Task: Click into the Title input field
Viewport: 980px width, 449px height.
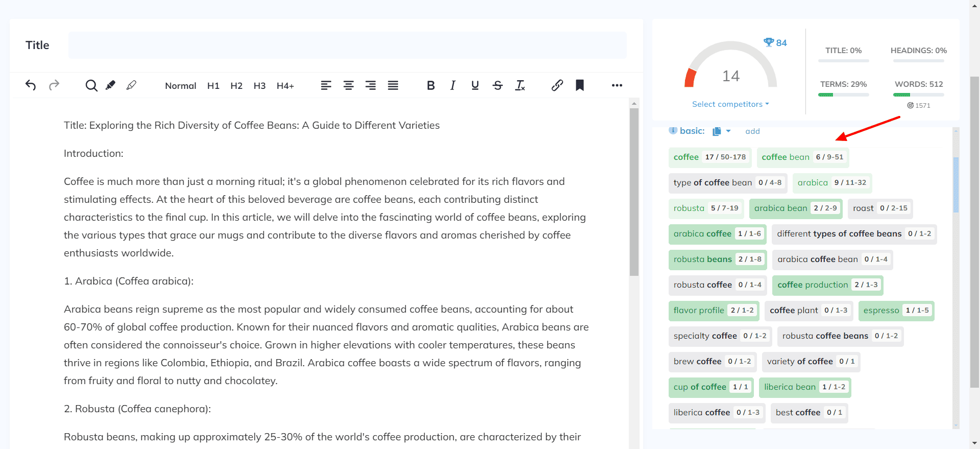Action: click(x=347, y=45)
